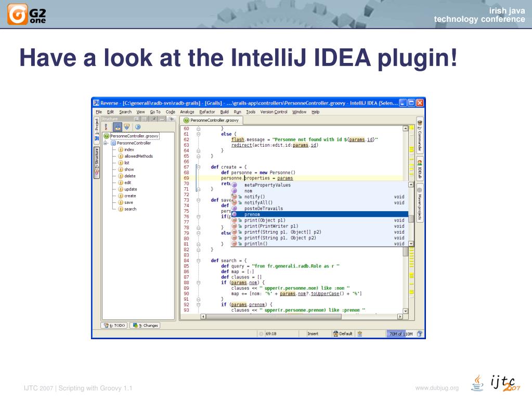Click the hector inspection icon in status bar
532x399 pixels.
click(360, 334)
